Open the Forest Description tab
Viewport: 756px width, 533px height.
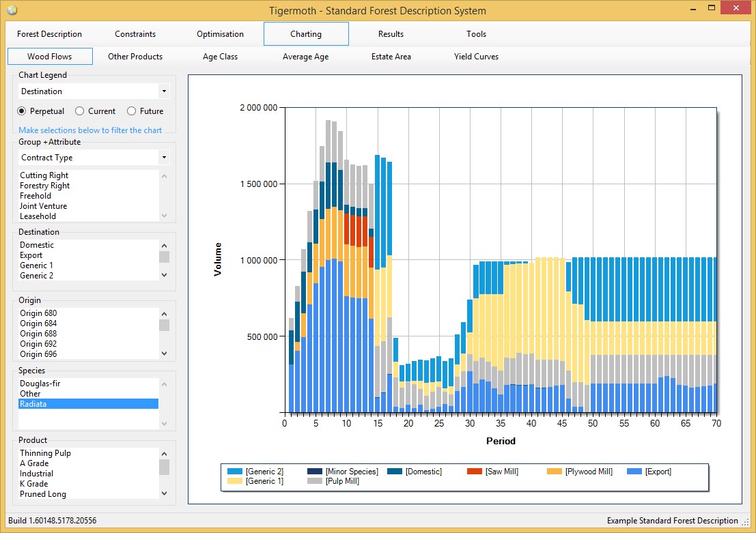pyautogui.click(x=49, y=33)
